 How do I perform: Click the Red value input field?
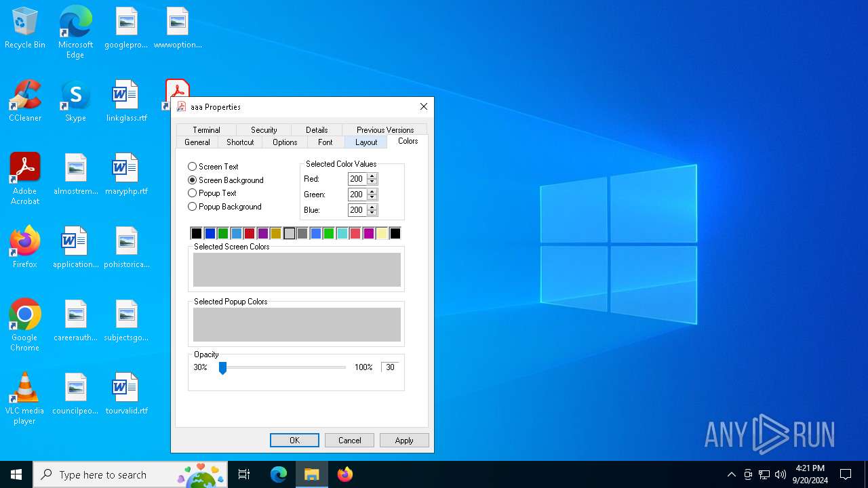click(x=357, y=179)
